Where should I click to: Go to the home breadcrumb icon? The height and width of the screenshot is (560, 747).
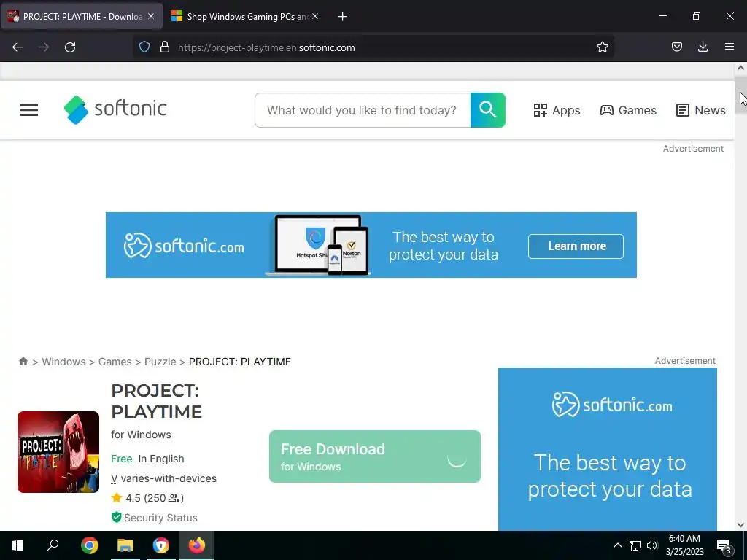pyautogui.click(x=23, y=362)
